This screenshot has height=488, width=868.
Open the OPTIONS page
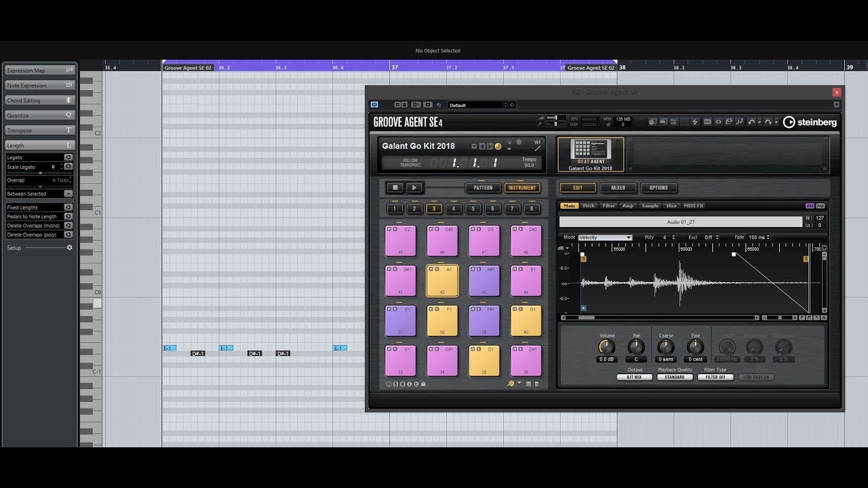pyautogui.click(x=658, y=188)
